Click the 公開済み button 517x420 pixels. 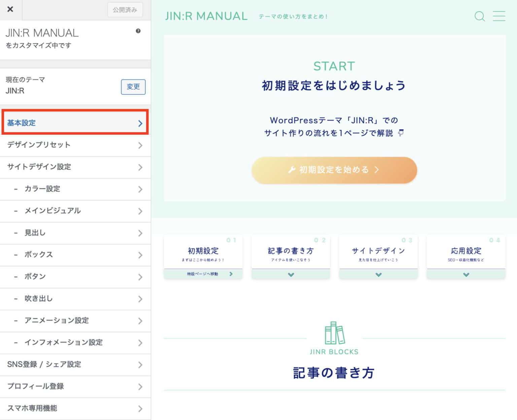[x=125, y=10]
